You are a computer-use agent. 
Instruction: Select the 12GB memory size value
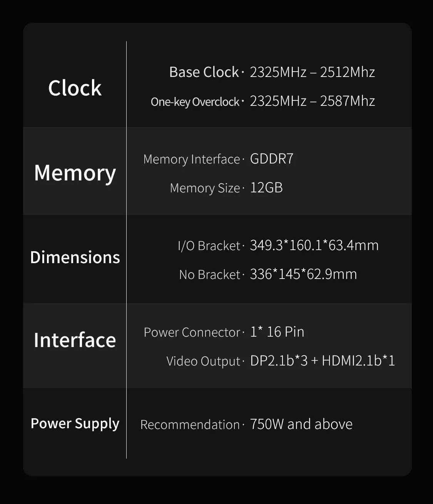click(266, 188)
